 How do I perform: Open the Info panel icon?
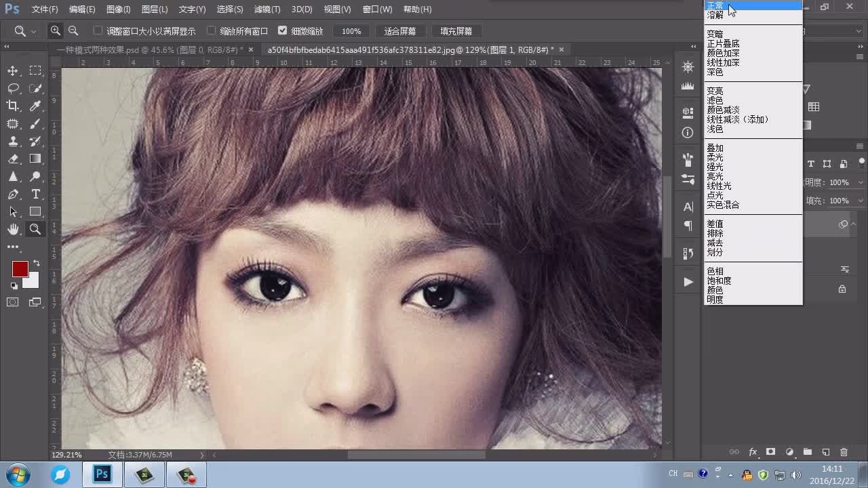(x=688, y=133)
